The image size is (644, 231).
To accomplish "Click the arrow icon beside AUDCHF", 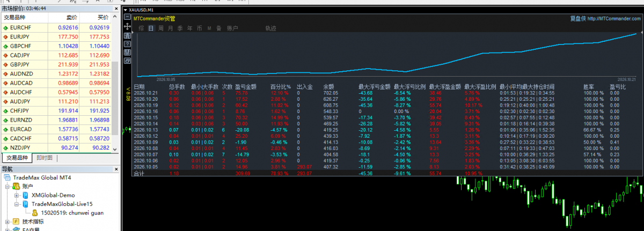I will (5, 92).
